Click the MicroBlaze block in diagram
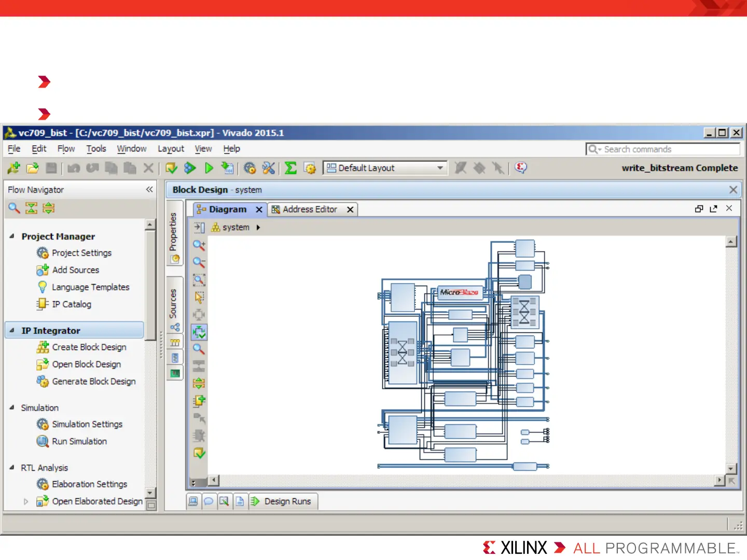This screenshot has height=560, width=747. [460, 292]
